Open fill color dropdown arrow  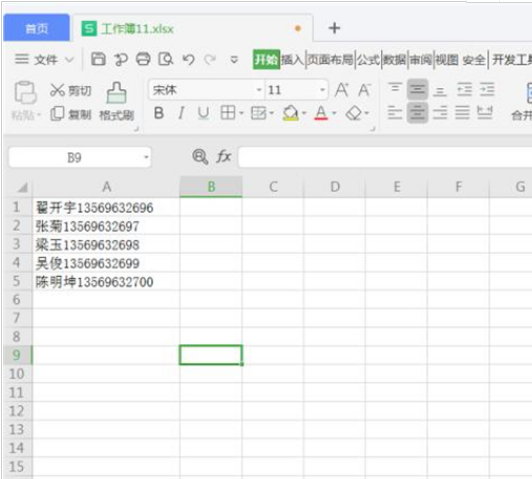304,113
